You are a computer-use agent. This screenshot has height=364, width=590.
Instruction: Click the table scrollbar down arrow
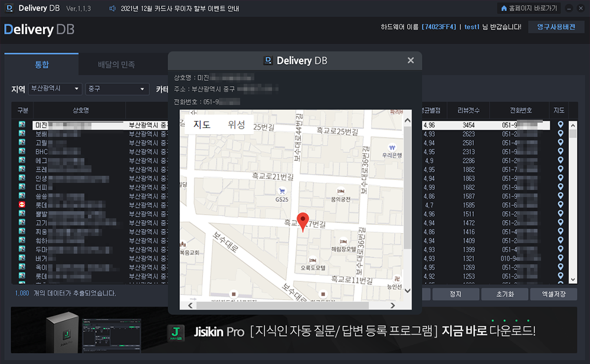(x=573, y=280)
